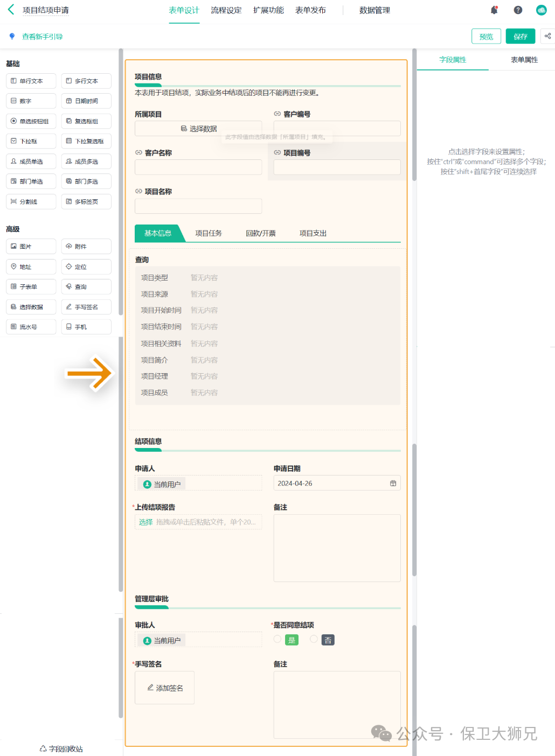Screen dimensions: 555x756
Task: Select the 是 radio option
Action: coord(277,639)
